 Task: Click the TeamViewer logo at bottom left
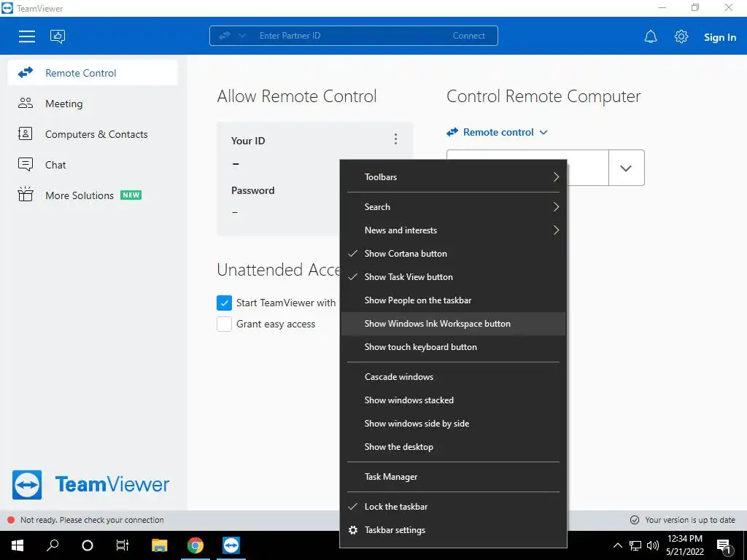[x=90, y=485]
